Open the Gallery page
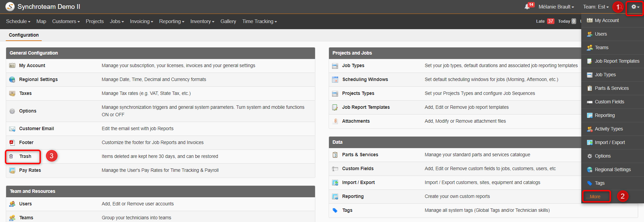 [x=228, y=21]
